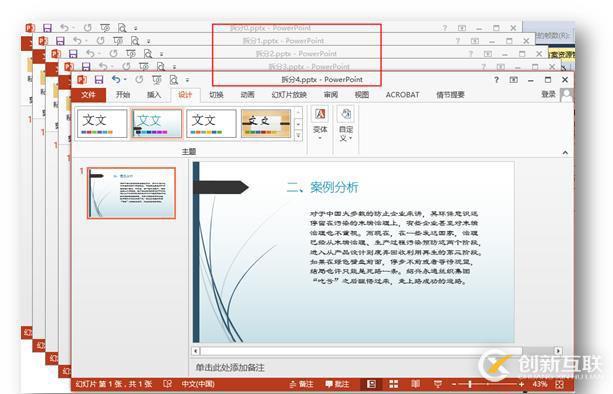The image size is (613, 394).
Task: Fit slide to current window icon
Action: (560, 384)
